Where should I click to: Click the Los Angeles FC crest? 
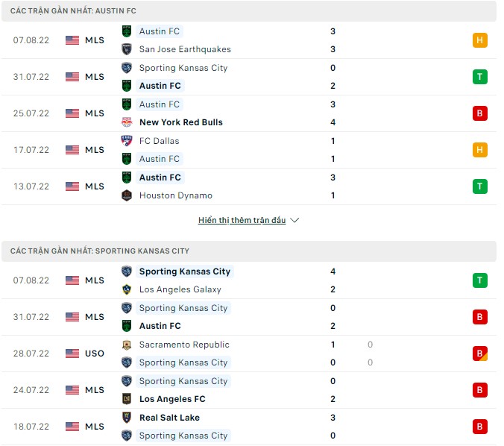click(x=127, y=399)
